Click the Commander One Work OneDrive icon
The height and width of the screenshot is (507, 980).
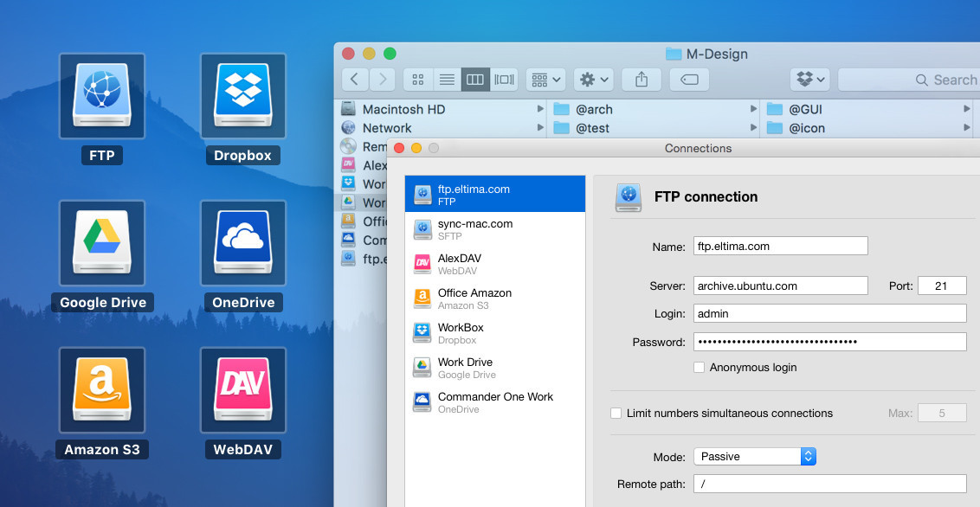click(422, 402)
